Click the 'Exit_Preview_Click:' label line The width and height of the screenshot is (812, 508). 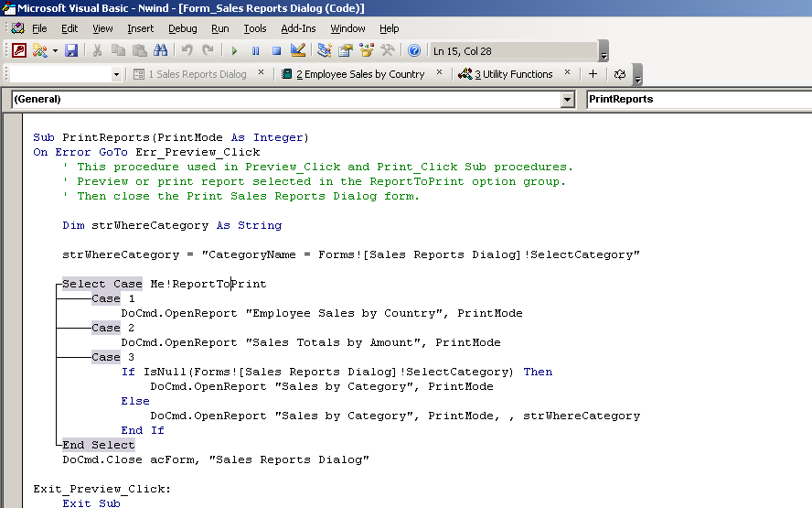[102, 489]
